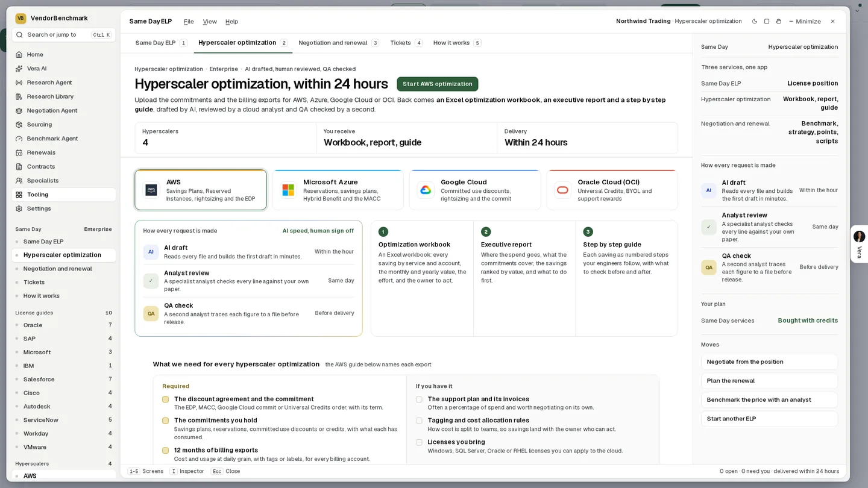Check Tagging and cost allocation rules box
The height and width of the screenshot is (488, 868).
[419, 421]
